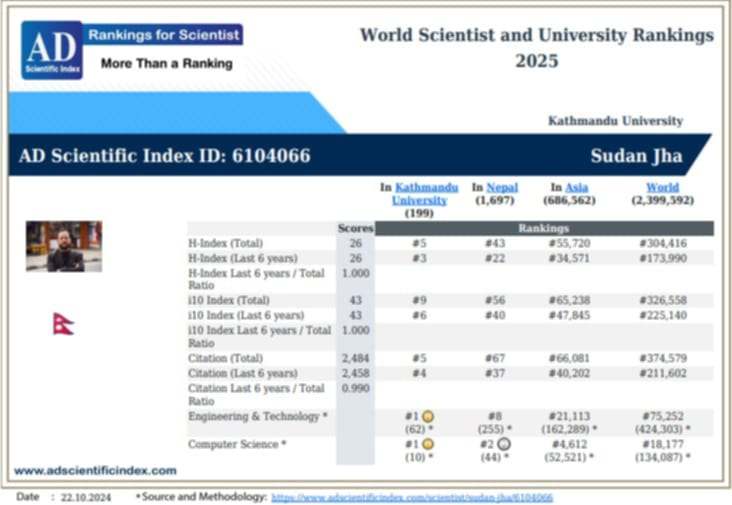Click the Rankings for Scientist banner
Screen dimensions: 732x505
(164, 35)
